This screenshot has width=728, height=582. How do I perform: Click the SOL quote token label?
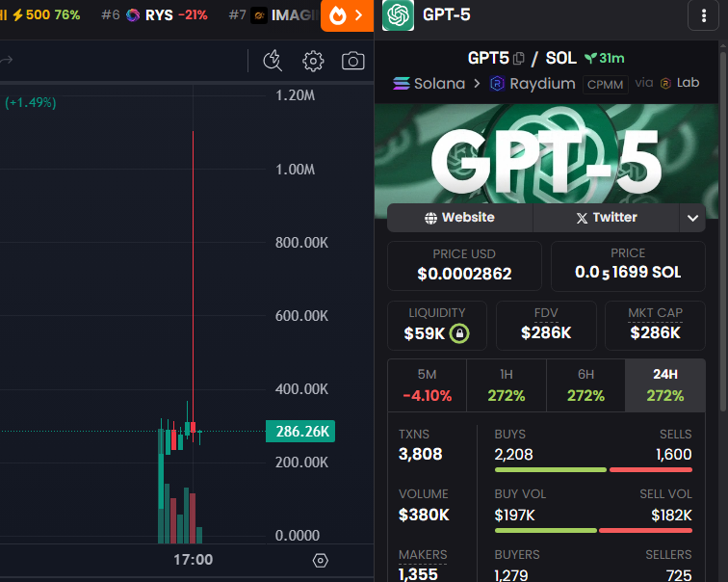click(x=560, y=58)
